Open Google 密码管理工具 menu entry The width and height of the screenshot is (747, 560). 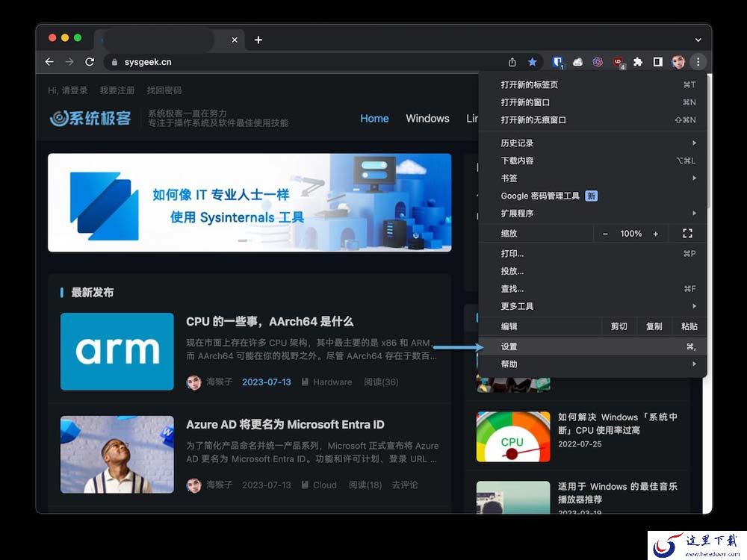(592, 196)
